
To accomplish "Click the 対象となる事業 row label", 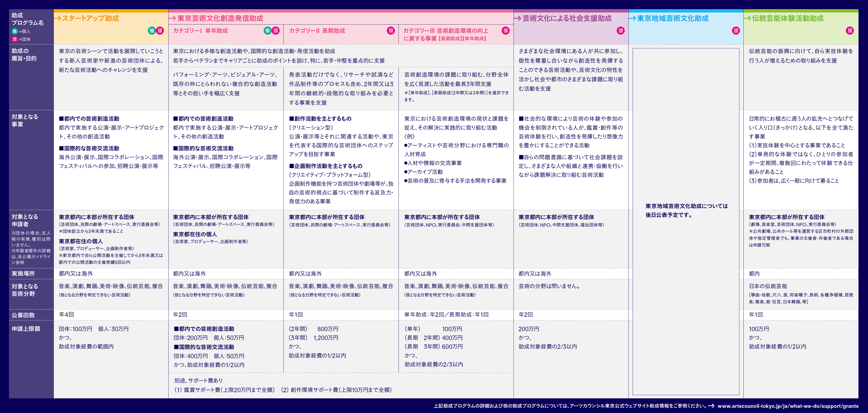I will [25, 121].
